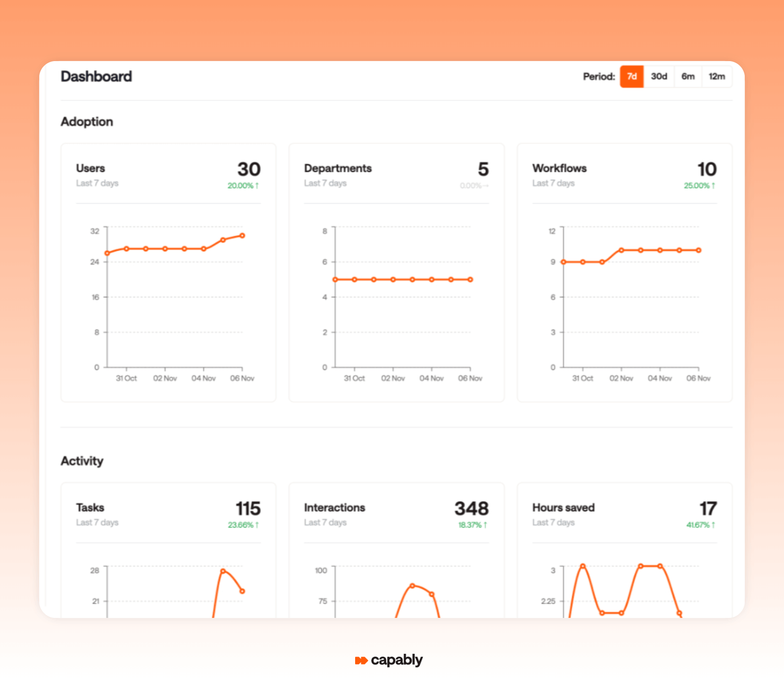Screen dimensions: 784x679
Task: Click 04 Nov label on Workflows chart
Action: pyautogui.click(x=660, y=378)
